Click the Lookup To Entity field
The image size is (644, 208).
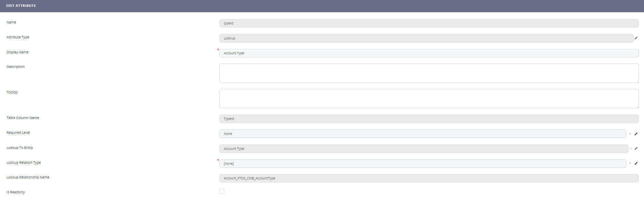coord(424,149)
